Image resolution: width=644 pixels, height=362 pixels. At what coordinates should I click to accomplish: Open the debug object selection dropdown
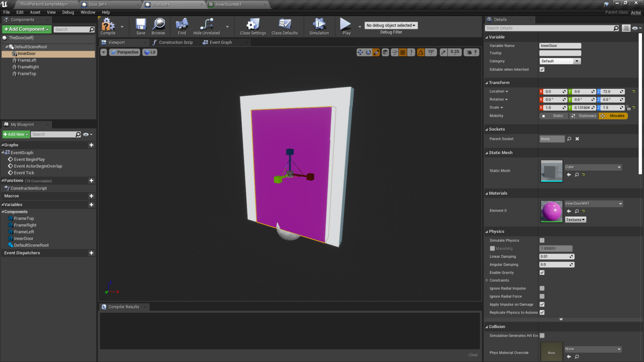pyautogui.click(x=391, y=26)
